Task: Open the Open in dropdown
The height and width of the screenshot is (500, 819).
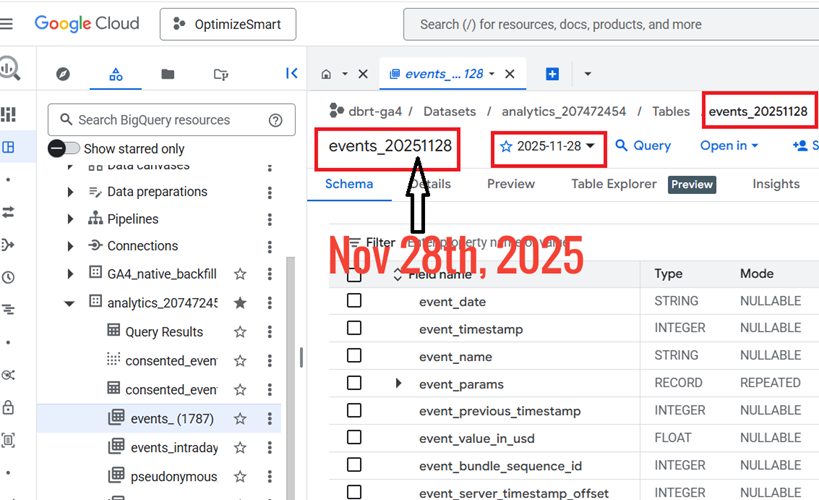Action: (729, 146)
